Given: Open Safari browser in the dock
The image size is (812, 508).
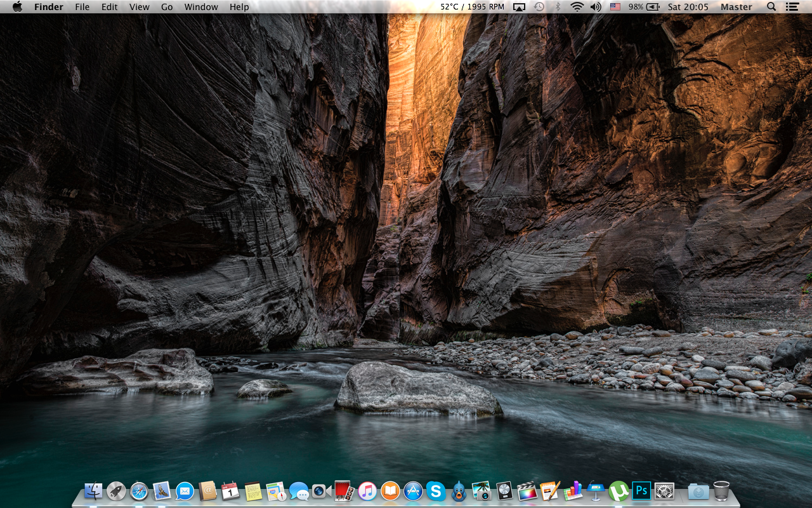Looking at the screenshot, I should pos(139,491).
